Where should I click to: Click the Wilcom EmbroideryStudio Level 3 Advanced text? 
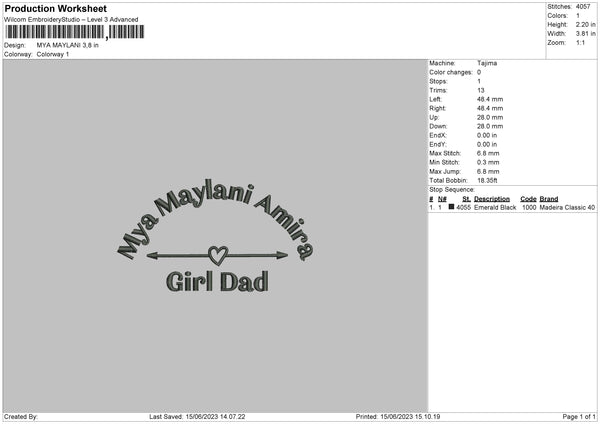(x=71, y=20)
